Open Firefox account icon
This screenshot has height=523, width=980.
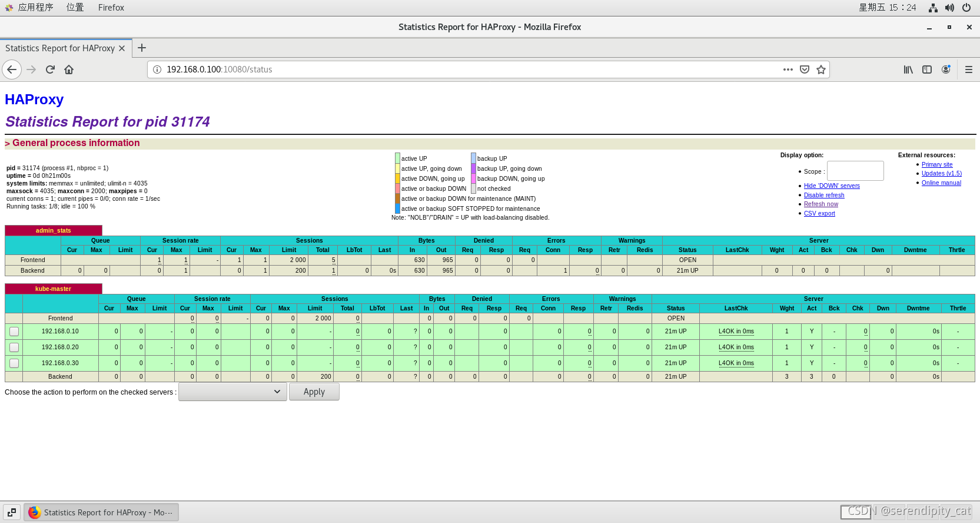click(x=946, y=69)
